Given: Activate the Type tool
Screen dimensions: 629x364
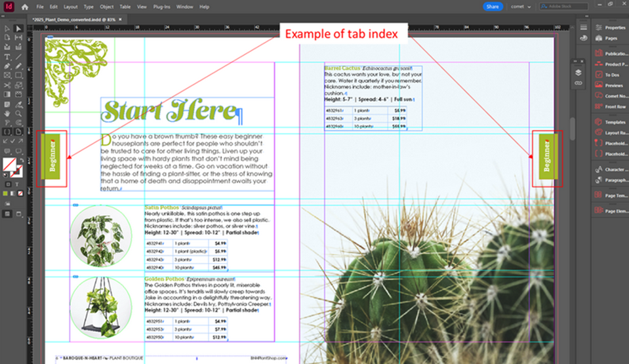Looking at the screenshot, I should click(x=7, y=57).
